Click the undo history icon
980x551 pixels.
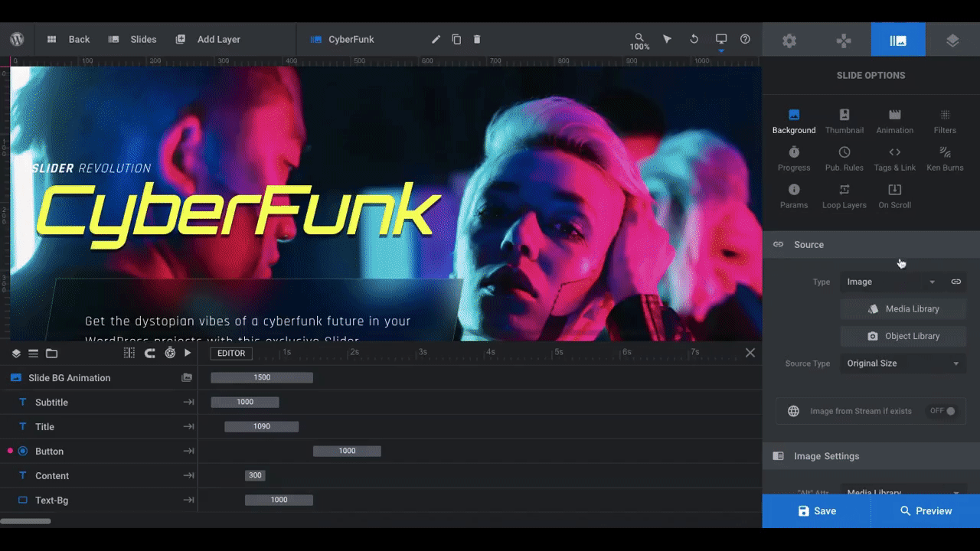[x=694, y=39]
